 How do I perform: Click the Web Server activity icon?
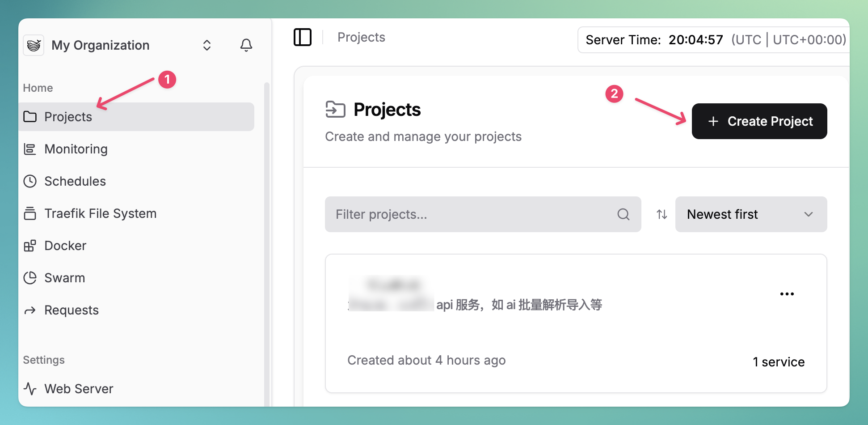click(x=30, y=389)
